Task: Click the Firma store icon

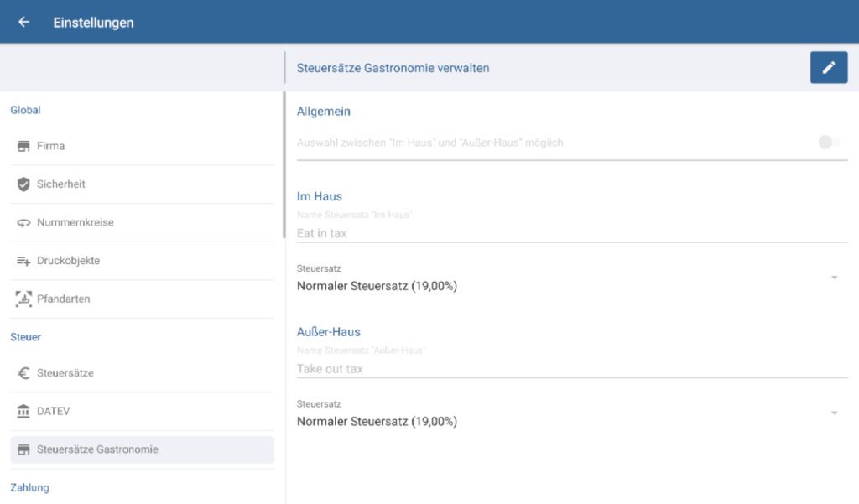Action: click(x=23, y=146)
